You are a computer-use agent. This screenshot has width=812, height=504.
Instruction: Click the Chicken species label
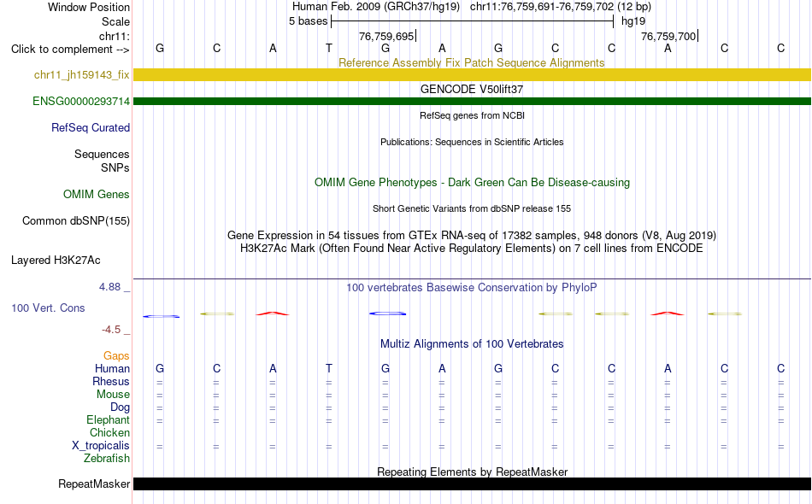109,432
